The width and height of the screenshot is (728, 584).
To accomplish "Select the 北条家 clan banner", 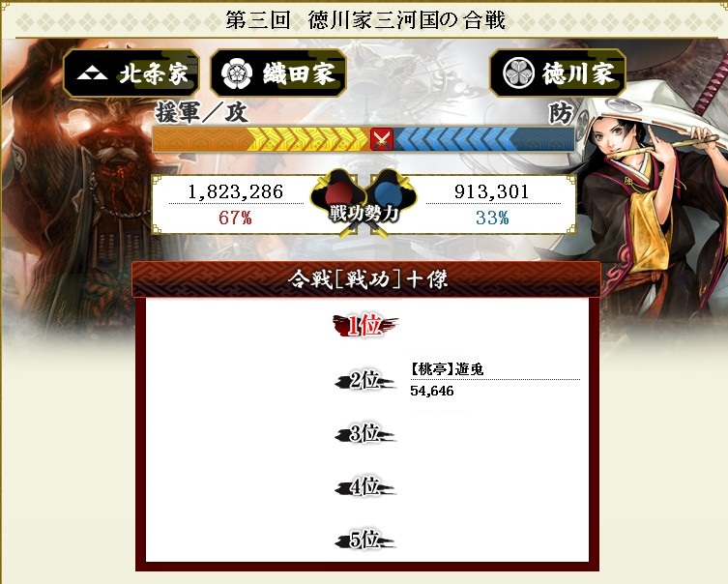I will tap(131, 73).
